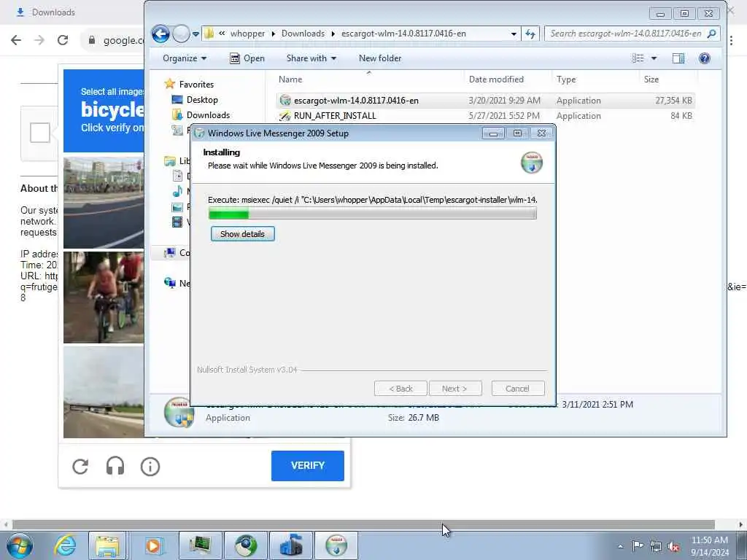747x560 pixels.
Task: Reload the captcha challenge
Action: tap(80, 466)
